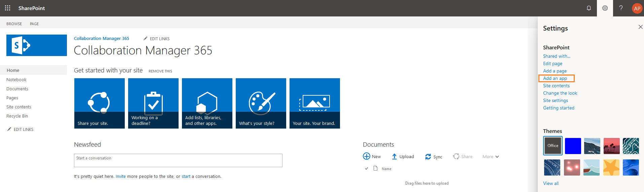Click the Sync icon in Documents
Image resolution: width=644 pixels, height=192 pixels.
[x=428, y=157]
